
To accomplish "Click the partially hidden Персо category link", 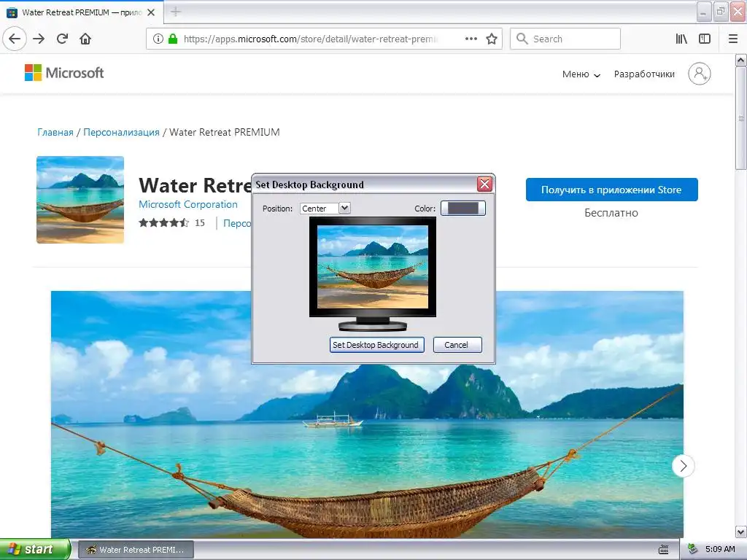I will tap(237, 223).
